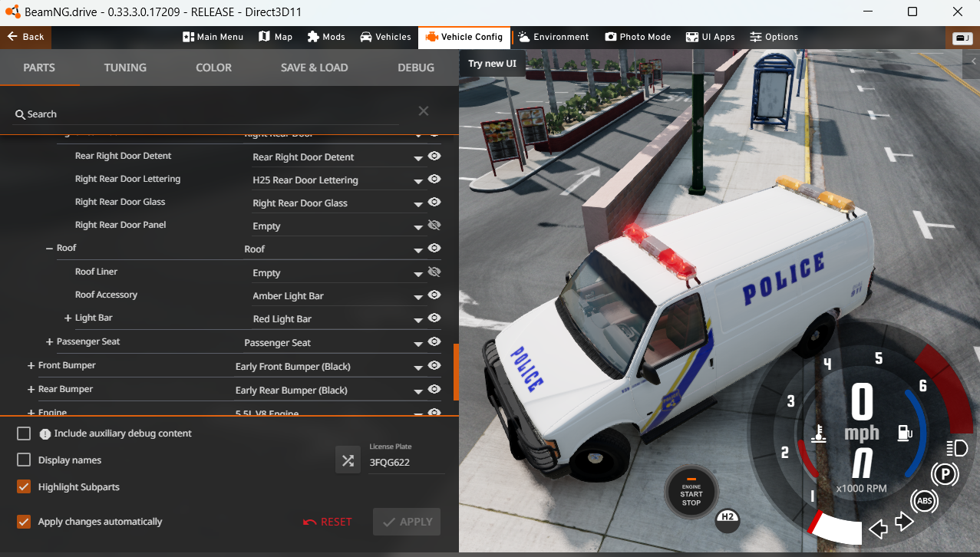Switch to the TUNING tab
The height and width of the screenshot is (557, 980).
[x=125, y=68]
